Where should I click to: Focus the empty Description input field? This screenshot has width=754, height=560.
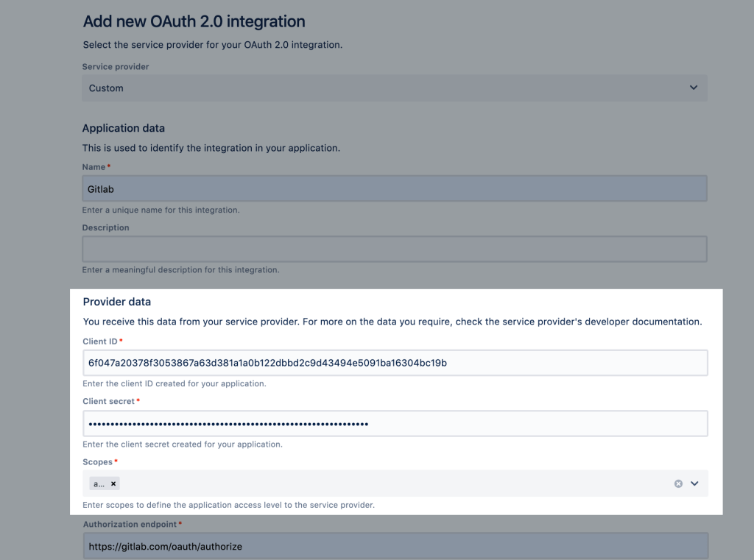click(394, 249)
